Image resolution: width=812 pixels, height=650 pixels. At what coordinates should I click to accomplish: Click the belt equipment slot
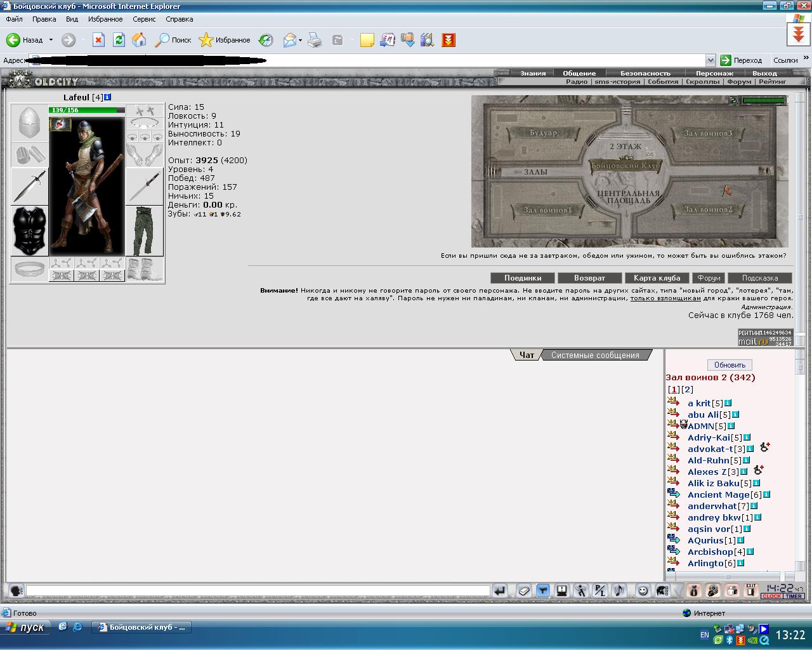point(30,269)
